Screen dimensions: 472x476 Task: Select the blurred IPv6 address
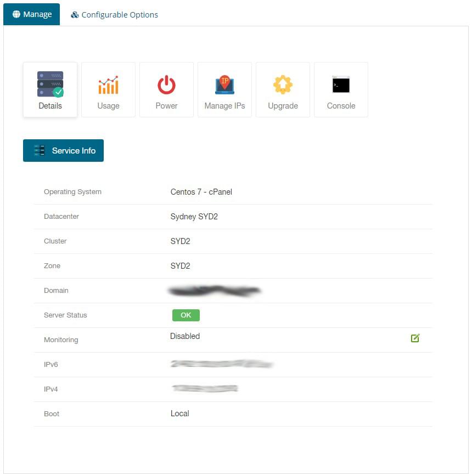click(x=221, y=364)
